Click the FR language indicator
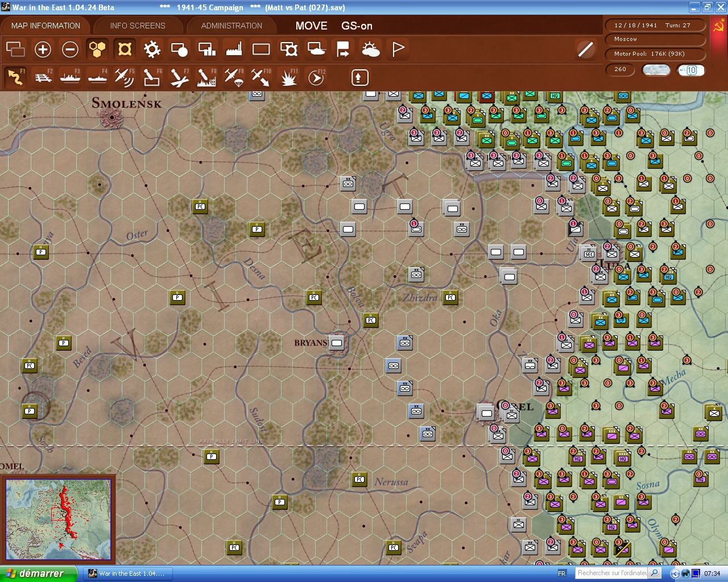Viewport: 728px width, 582px height. pyautogui.click(x=562, y=573)
